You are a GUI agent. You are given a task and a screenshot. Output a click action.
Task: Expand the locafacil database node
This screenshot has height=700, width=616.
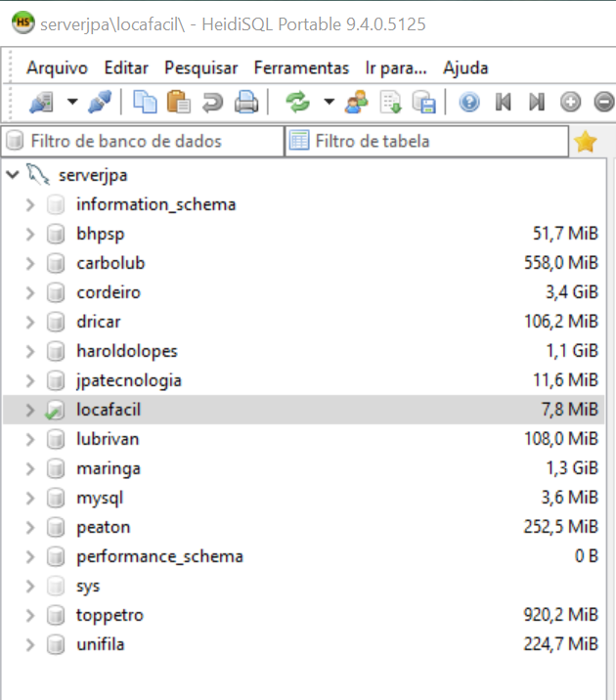(30, 410)
